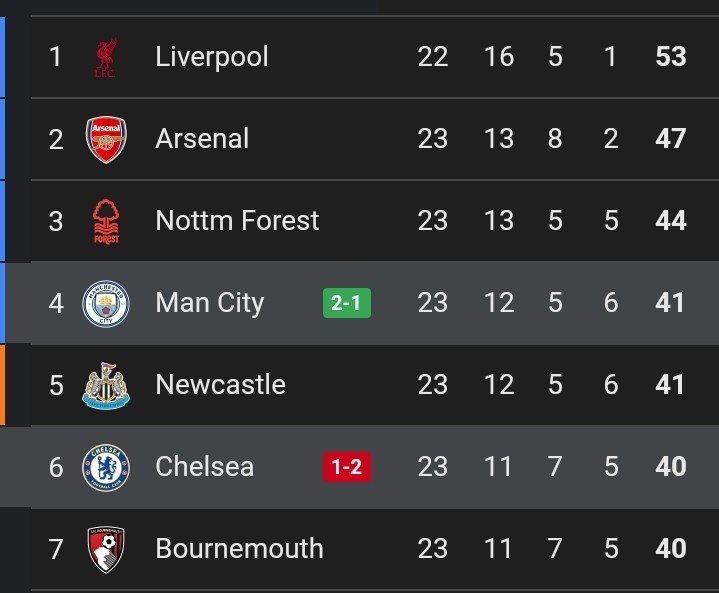Screen dimensions: 719x593
Task: Click the Nottingham Forest tree crest
Action: [x=106, y=222]
